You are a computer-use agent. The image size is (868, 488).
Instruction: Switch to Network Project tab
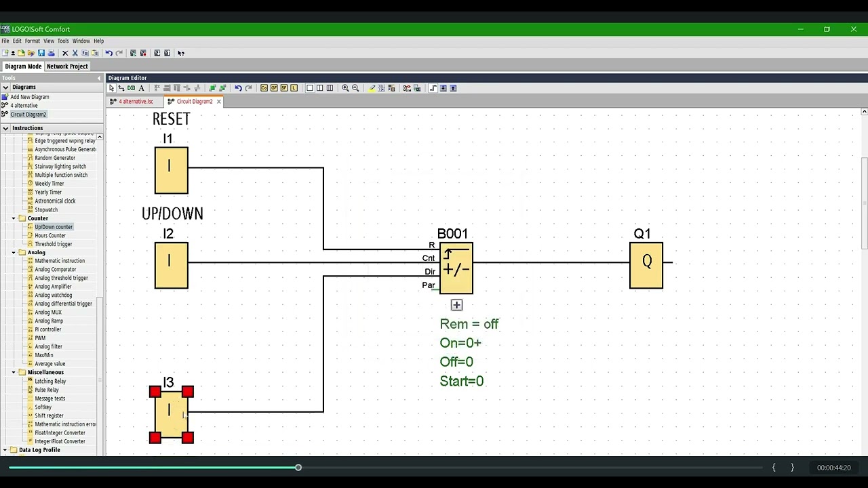[x=67, y=66]
